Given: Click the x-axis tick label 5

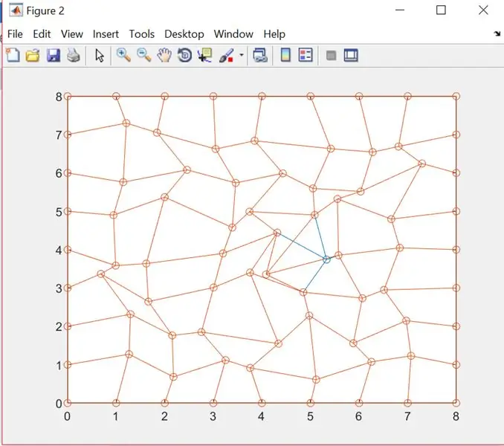Looking at the screenshot, I should [310, 416].
